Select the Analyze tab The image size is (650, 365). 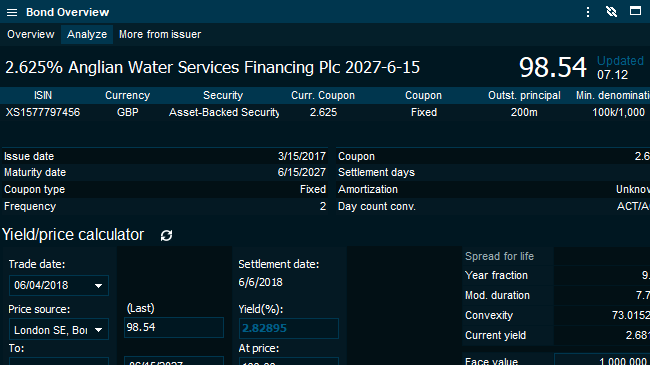coord(87,34)
